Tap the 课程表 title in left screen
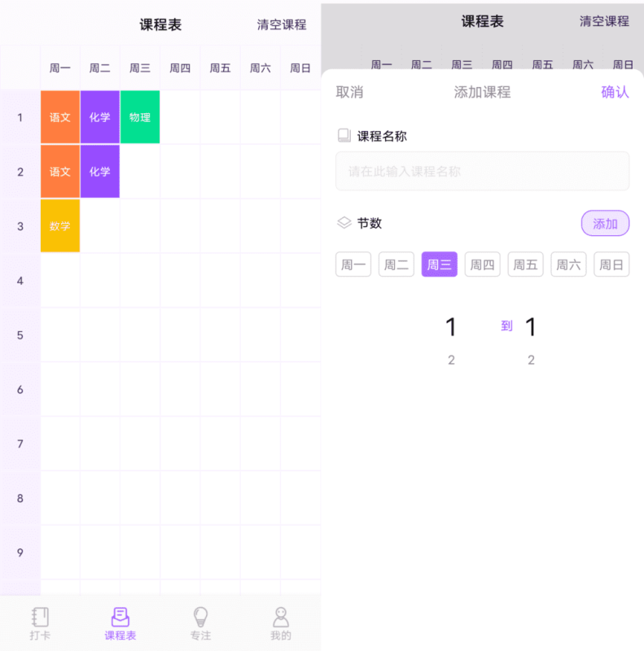Viewport: 644px width, 651px height. [160, 24]
